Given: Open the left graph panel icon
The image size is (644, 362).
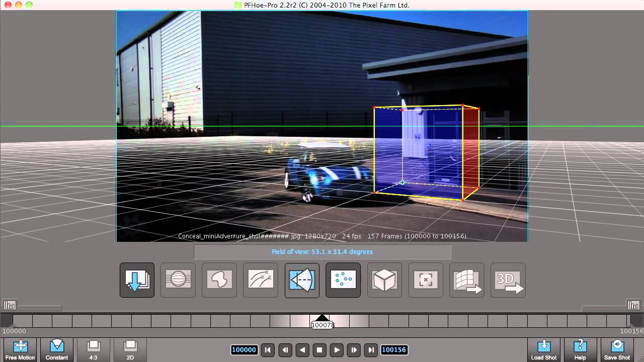Looking at the screenshot, I should point(10,305).
